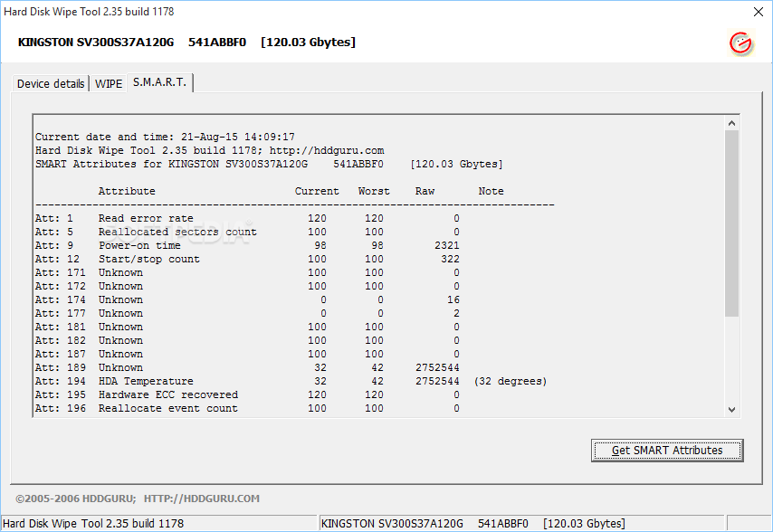Select the S.M.A.R.T. tab

[159, 82]
